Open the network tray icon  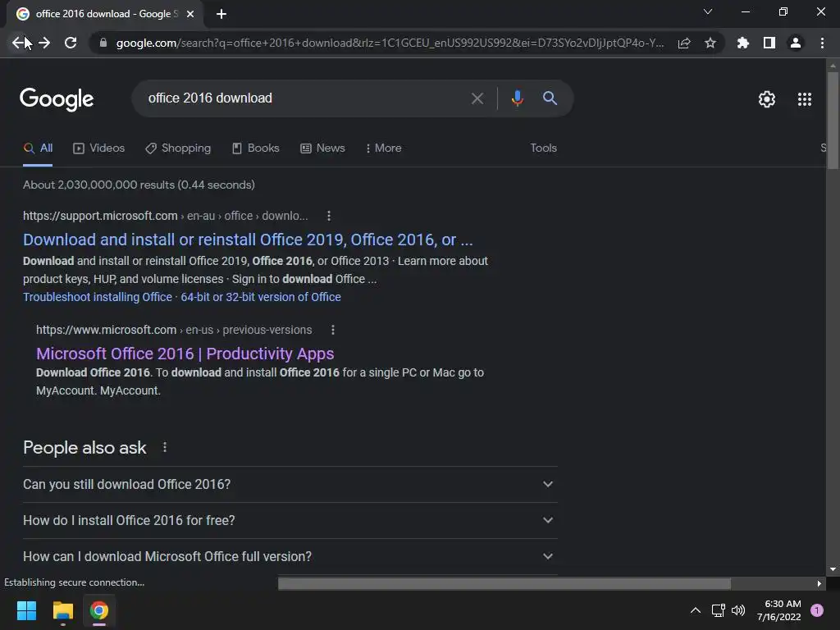click(x=718, y=610)
